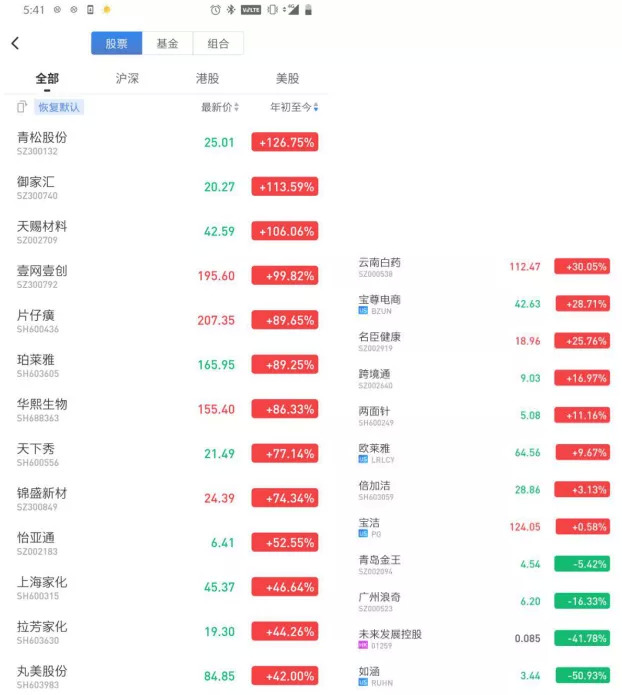This screenshot has height=695, width=622.
Task: Tap +106.06% change badge for 天赐材料
Action: [x=285, y=231]
